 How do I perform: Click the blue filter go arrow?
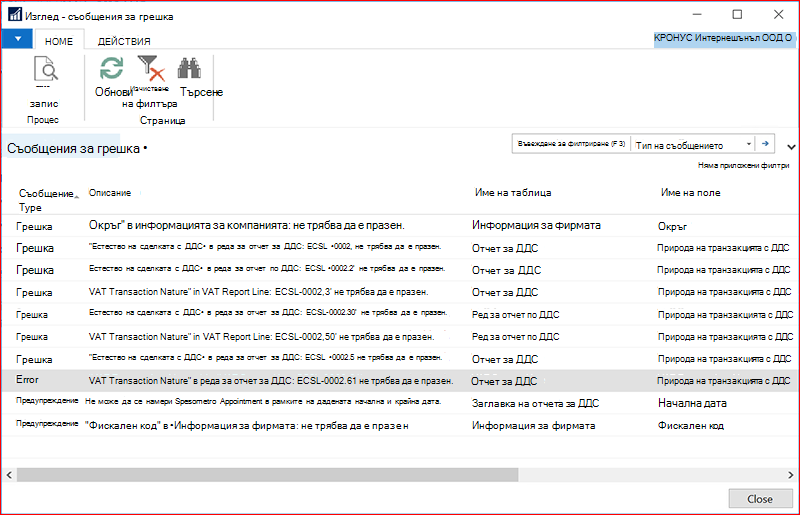coord(765,144)
